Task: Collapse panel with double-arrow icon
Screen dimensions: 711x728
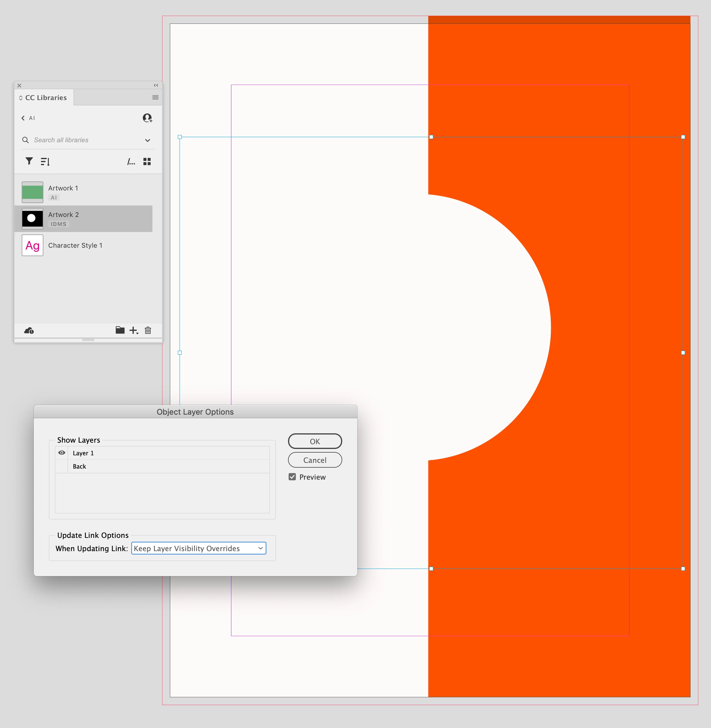Action: [156, 85]
